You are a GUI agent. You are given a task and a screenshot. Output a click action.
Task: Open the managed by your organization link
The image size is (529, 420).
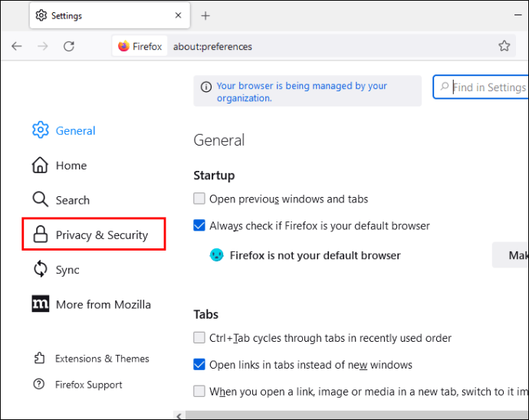tap(301, 92)
